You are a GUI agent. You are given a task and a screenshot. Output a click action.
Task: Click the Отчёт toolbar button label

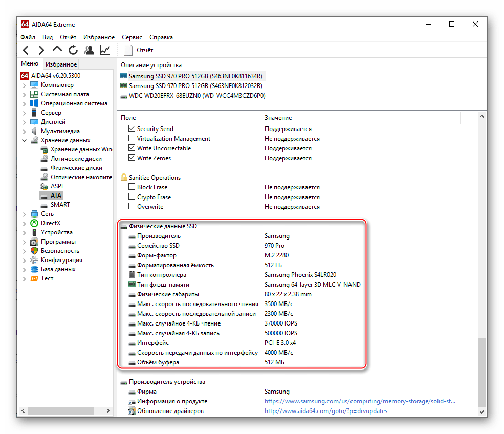pos(145,50)
